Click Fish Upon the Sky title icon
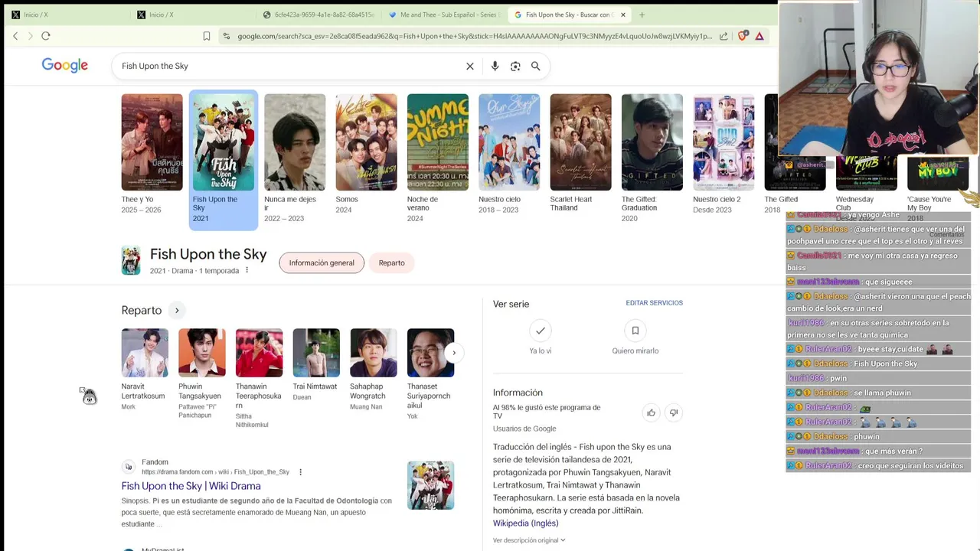Viewport: 980px width, 551px height. click(131, 260)
